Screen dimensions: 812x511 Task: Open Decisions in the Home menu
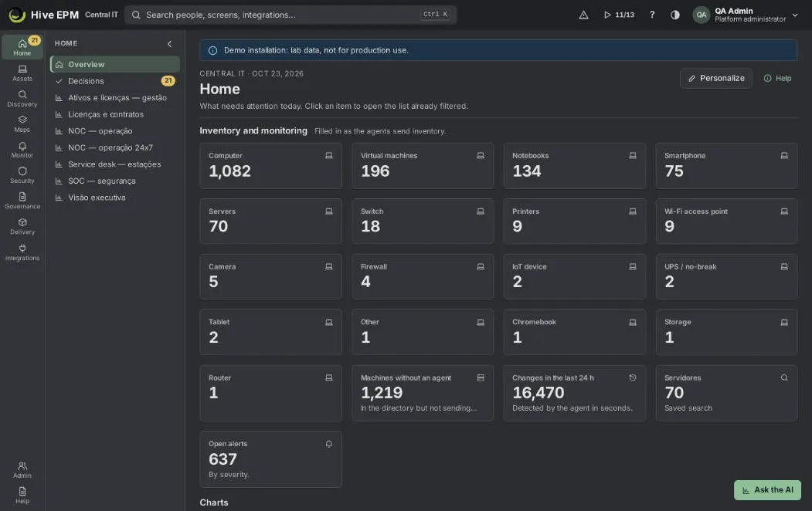point(115,81)
